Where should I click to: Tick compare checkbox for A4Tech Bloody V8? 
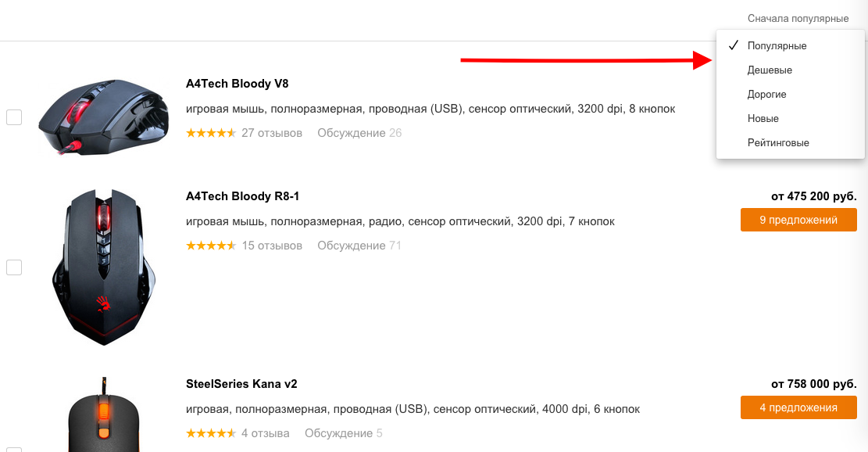[x=14, y=117]
